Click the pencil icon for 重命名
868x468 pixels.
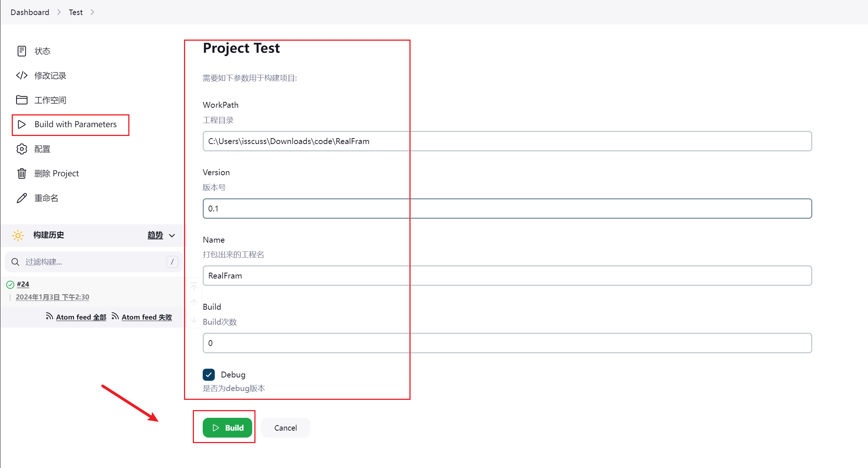22,198
